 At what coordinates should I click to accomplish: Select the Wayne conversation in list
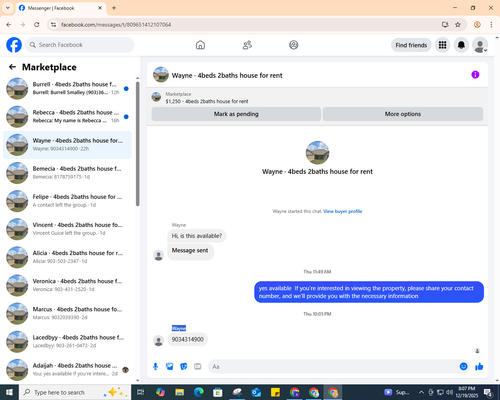pyautogui.click(x=67, y=145)
